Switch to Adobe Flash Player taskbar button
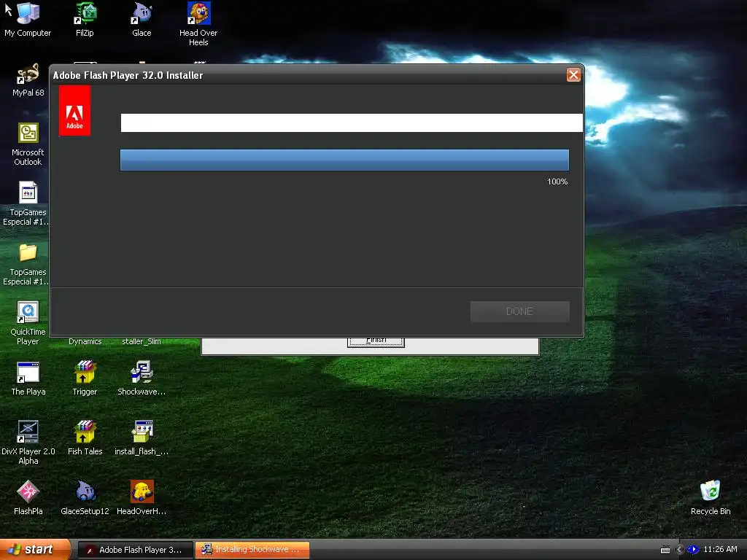The image size is (747, 560). click(135, 550)
